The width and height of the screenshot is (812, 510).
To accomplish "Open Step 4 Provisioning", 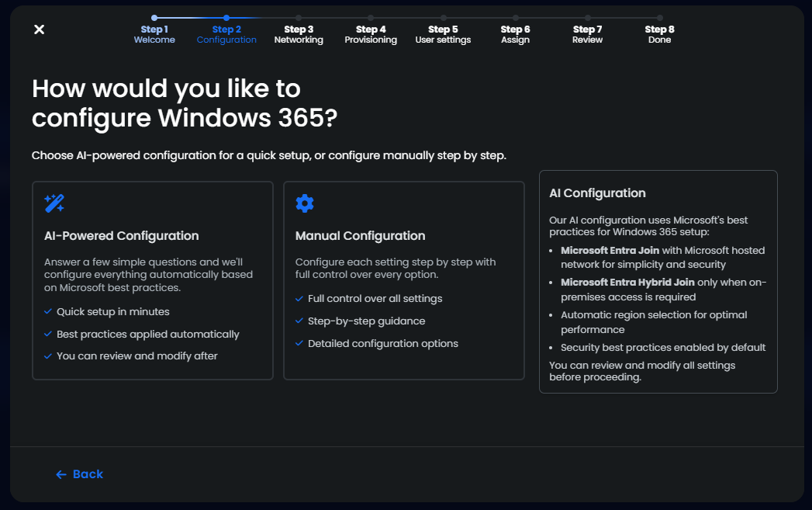I will pyautogui.click(x=371, y=34).
